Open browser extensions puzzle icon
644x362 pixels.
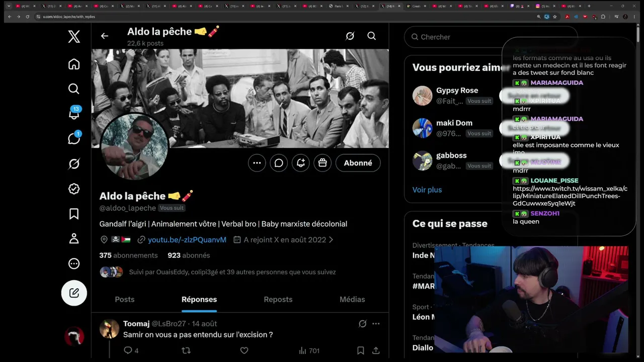[x=603, y=17]
